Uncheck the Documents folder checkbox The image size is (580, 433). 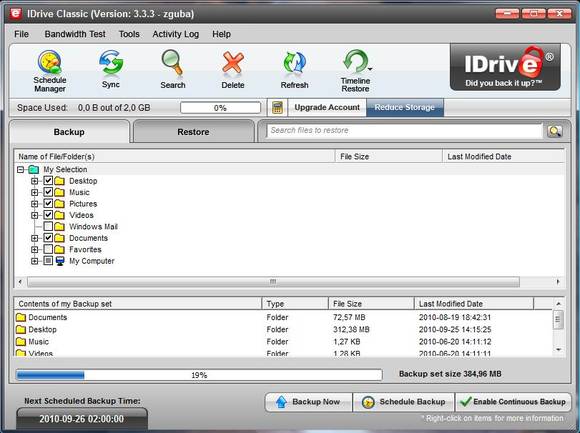coord(48,238)
